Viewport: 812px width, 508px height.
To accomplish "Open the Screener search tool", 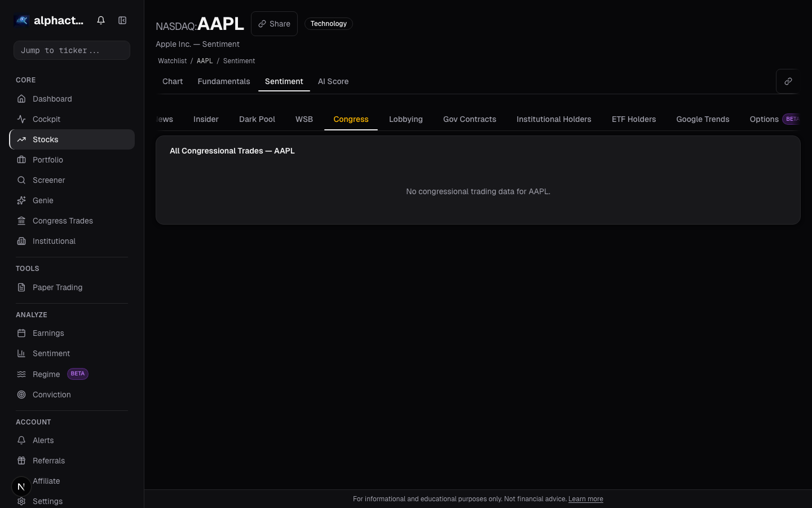I will click(x=48, y=180).
